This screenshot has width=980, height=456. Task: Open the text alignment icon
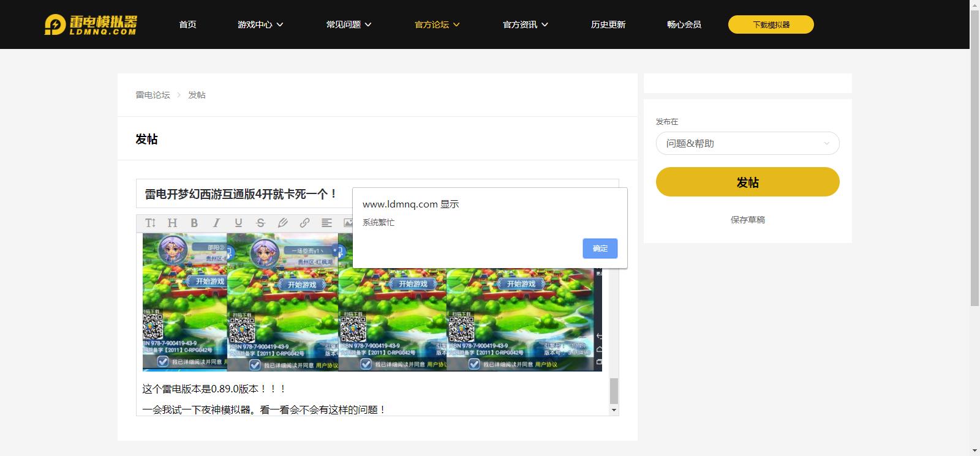(326, 223)
